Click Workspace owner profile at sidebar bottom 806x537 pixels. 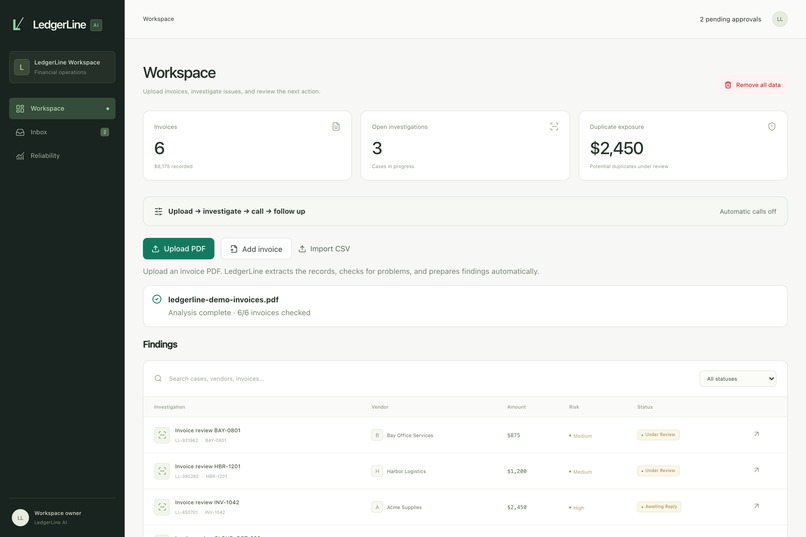pos(62,517)
